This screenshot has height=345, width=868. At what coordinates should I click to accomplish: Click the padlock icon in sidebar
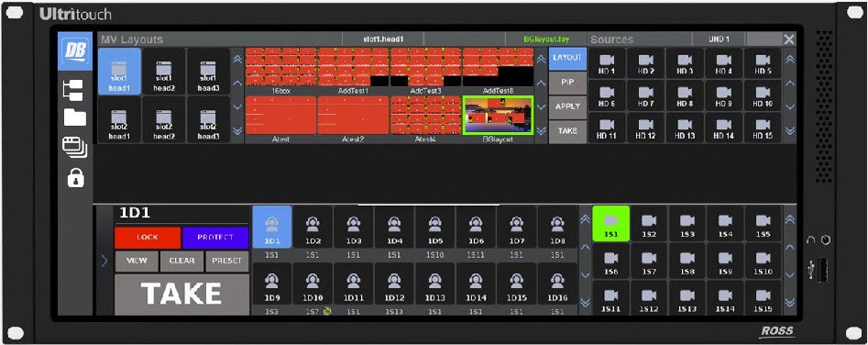tap(75, 178)
